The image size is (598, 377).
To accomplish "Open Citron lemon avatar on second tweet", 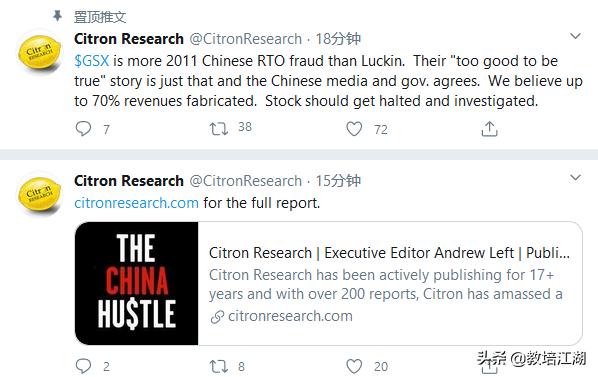I will pyautogui.click(x=40, y=194).
